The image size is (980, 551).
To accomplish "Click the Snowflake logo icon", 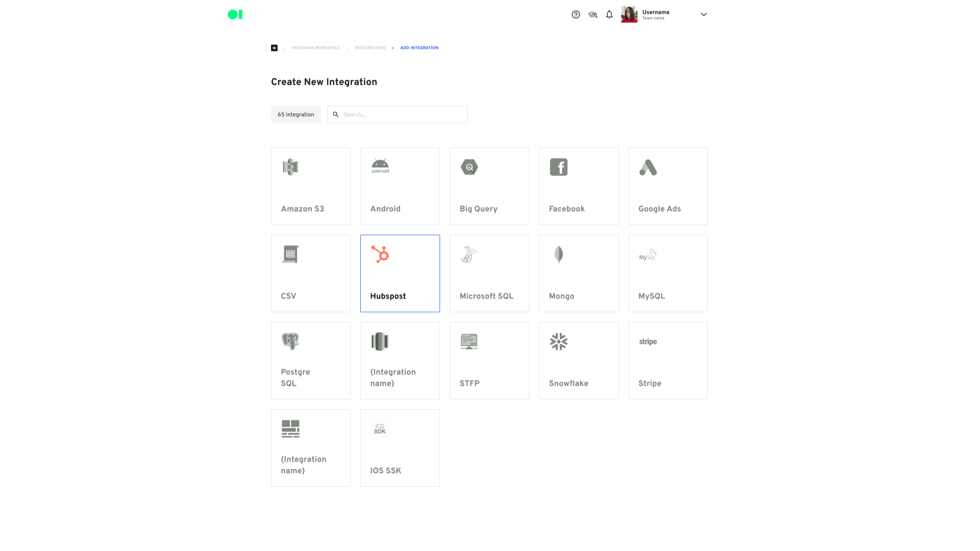I will coord(558,341).
